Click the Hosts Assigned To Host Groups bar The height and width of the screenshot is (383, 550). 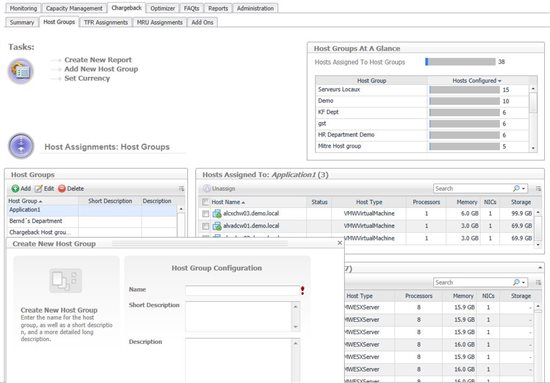(x=460, y=62)
